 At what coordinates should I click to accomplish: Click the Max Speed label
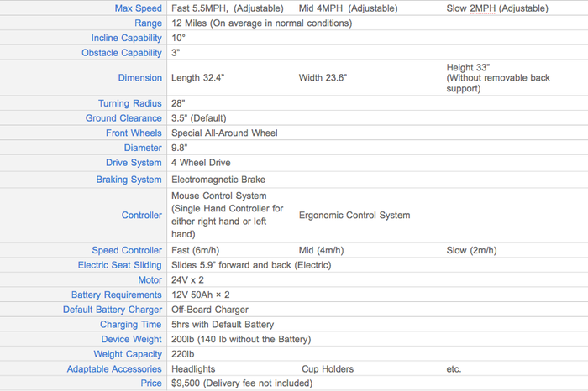coord(138,8)
